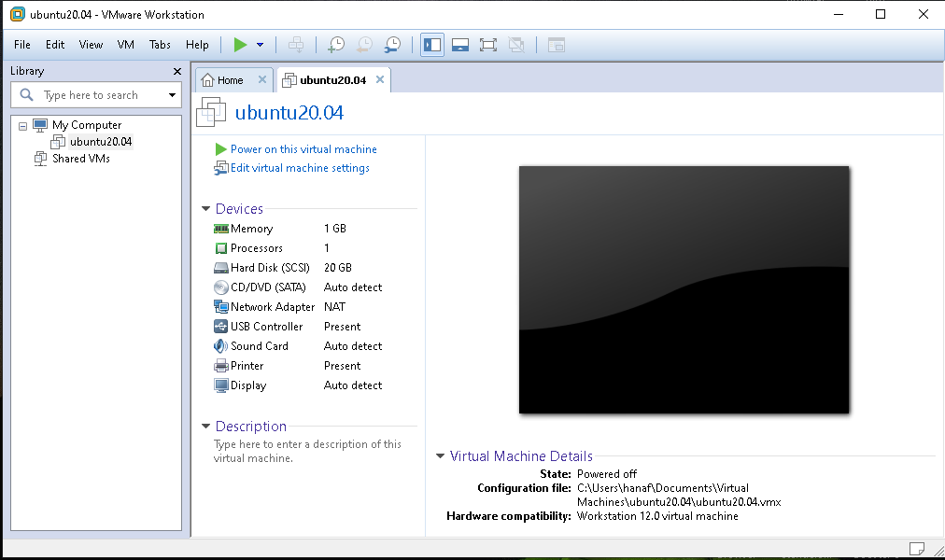This screenshot has width=945, height=560.
Task: Click the green Power On toolbar button
Action: coord(240,45)
